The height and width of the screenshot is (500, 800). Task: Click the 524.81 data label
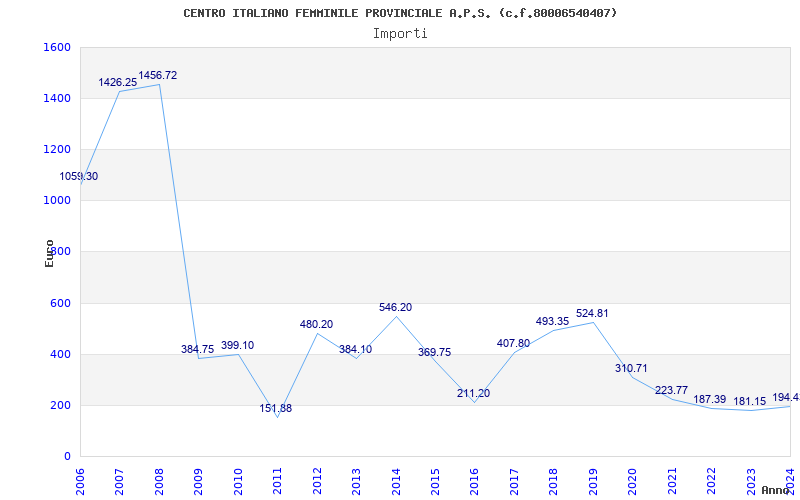click(592, 314)
